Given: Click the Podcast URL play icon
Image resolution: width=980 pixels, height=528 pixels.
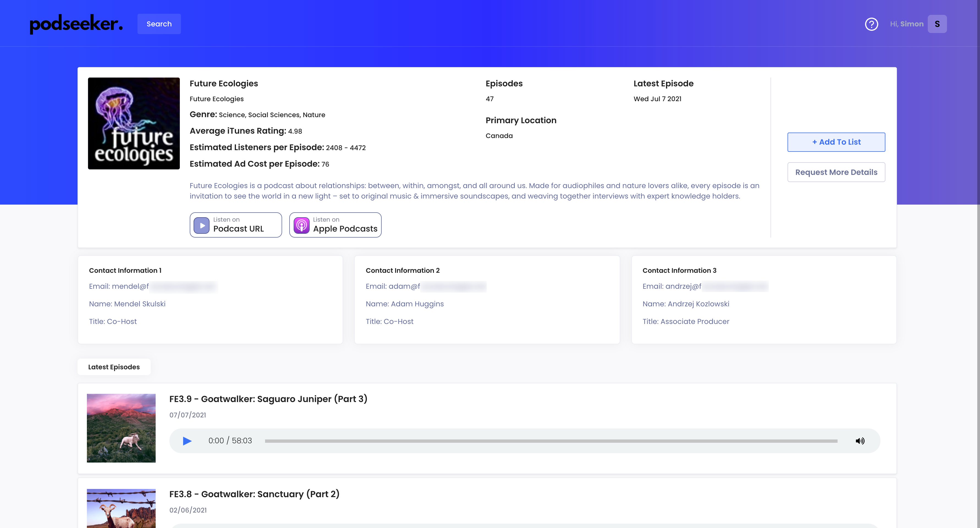Looking at the screenshot, I should (x=202, y=225).
